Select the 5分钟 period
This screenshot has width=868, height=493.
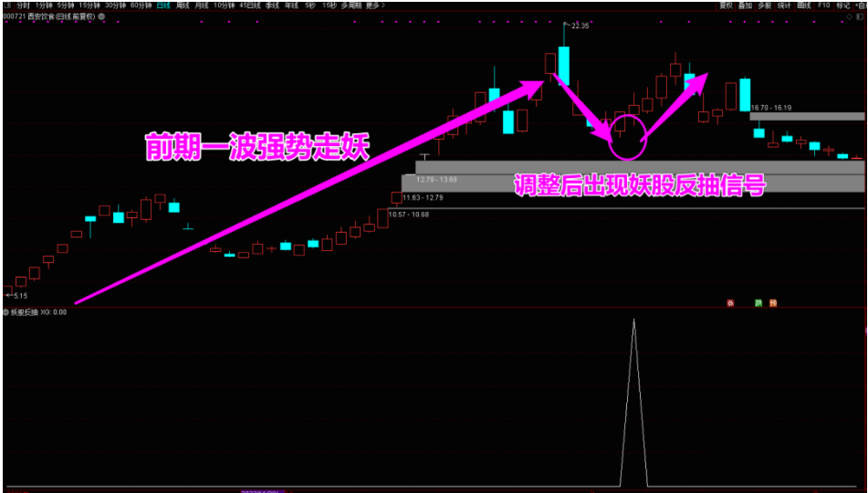(66, 5)
